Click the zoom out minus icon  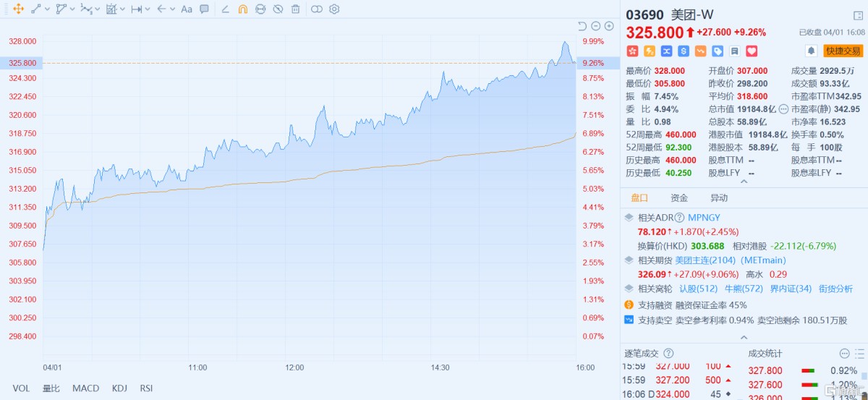tap(596, 26)
